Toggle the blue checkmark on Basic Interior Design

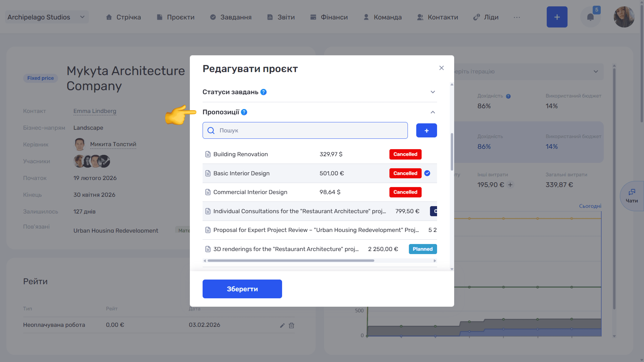[427, 173]
